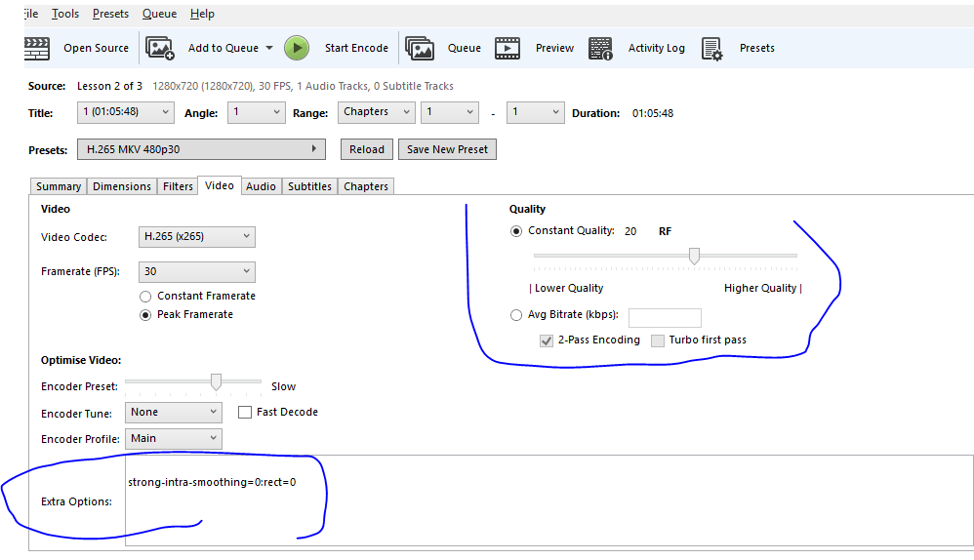Click the Save New Preset button
974x560 pixels.
[x=447, y=149]
